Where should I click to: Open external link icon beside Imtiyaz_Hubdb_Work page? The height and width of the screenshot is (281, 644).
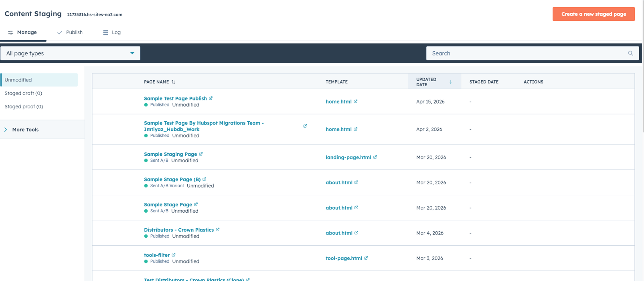(x=305, y=126)
